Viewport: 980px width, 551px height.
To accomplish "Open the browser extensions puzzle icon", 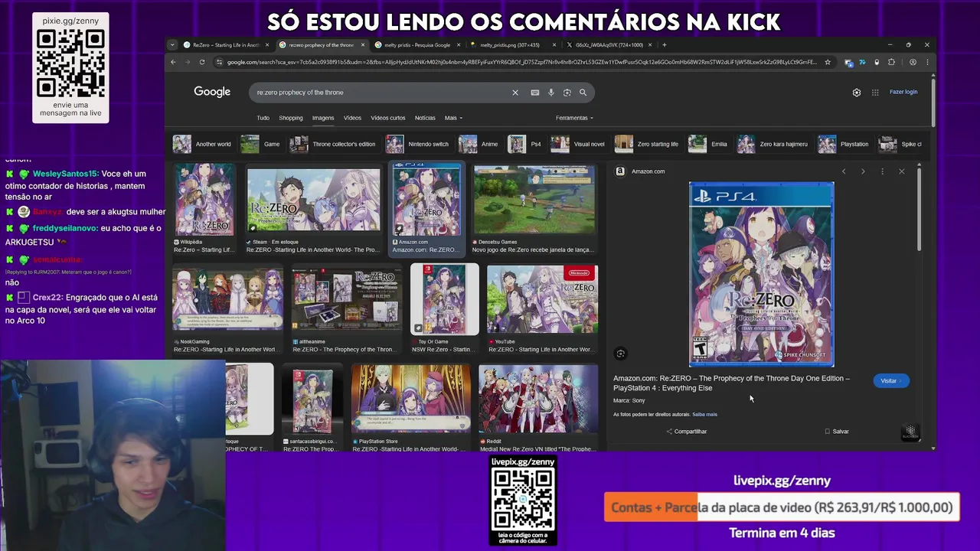I will click(x=891, y=62).
